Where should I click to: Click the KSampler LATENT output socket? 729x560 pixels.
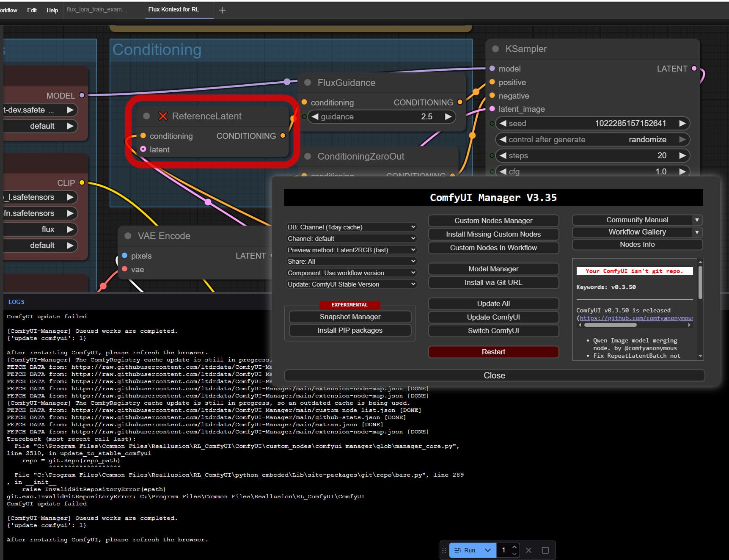point(694,69)
